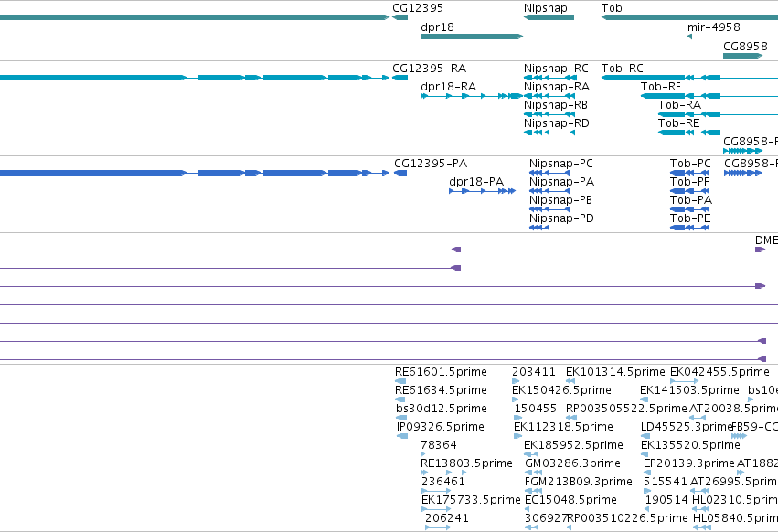Image resolution: width=778 pixels, height=532 pixels.
Task: Click the bs30d12.5prime EST label
Action: (x=441, y=409)
